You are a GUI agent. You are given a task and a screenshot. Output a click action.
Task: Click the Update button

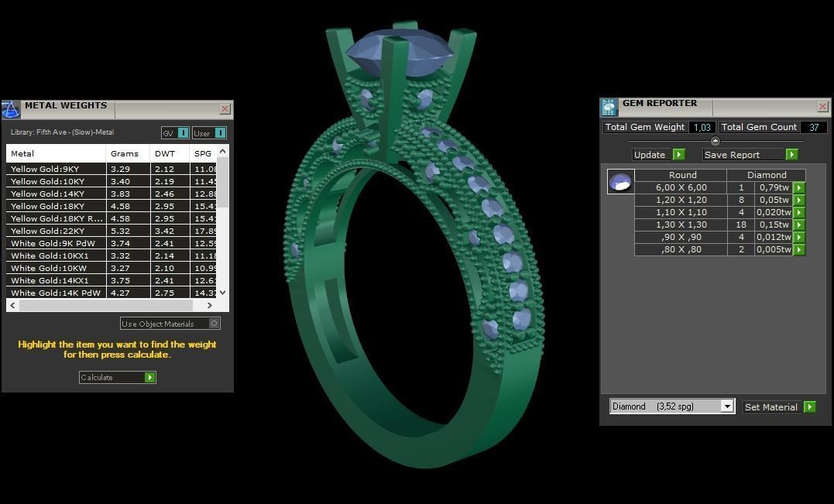pos(658,155)
